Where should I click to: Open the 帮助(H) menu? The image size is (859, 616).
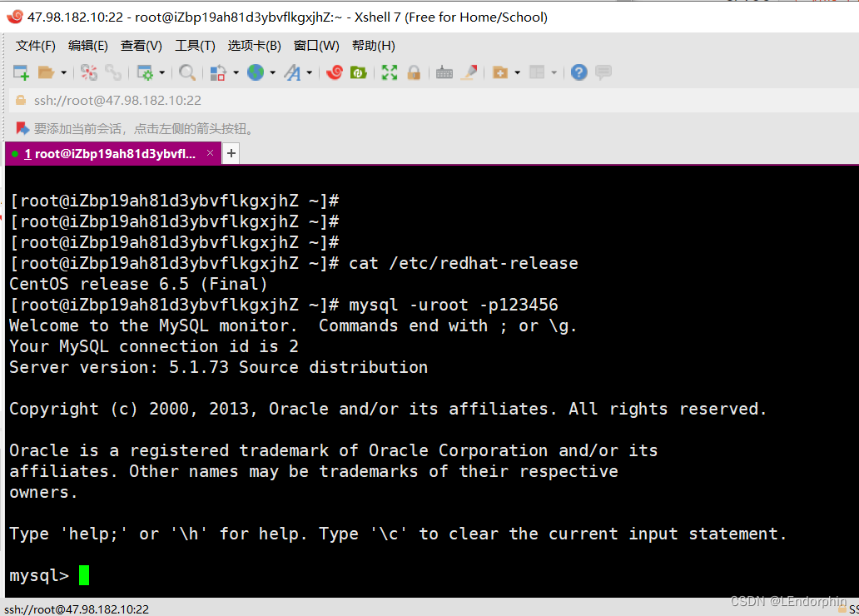click(374, 46)
